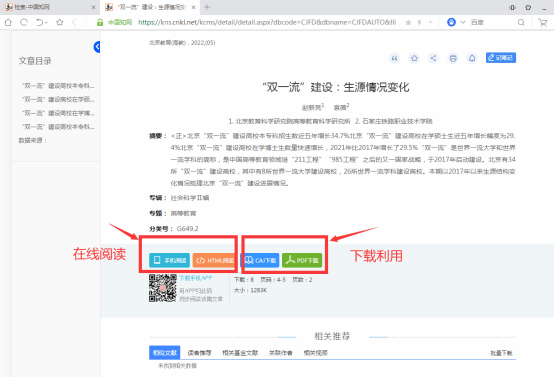Open a new browser tab with the plus button

tap(207, 7)
